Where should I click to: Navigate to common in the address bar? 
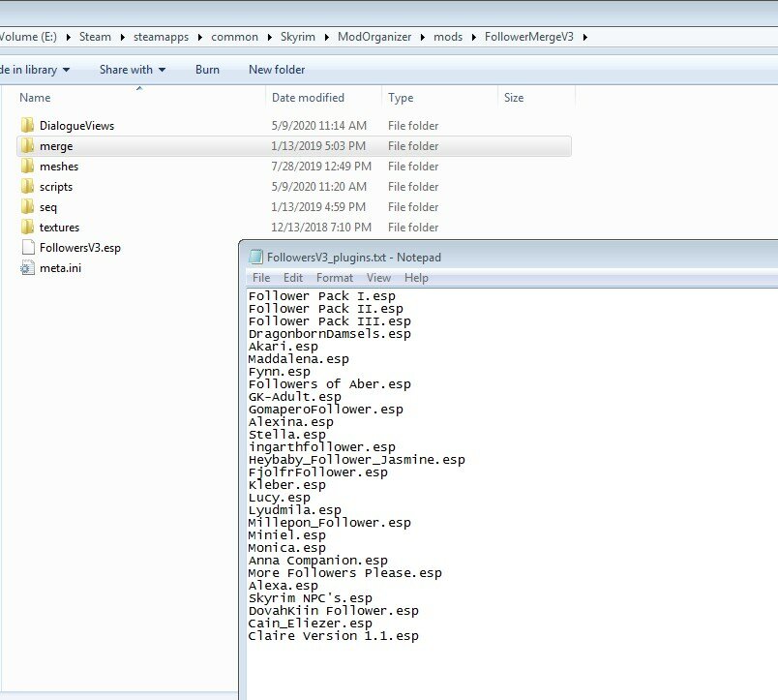235,37
